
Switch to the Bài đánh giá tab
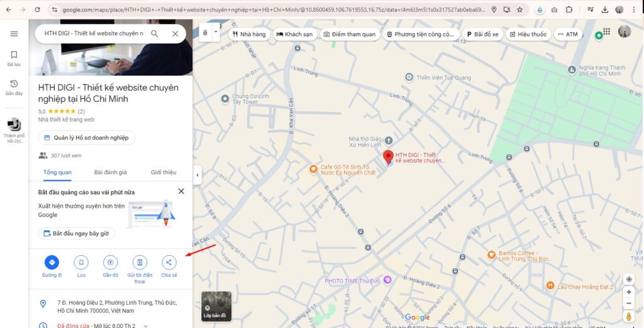[x=111, y=172]
